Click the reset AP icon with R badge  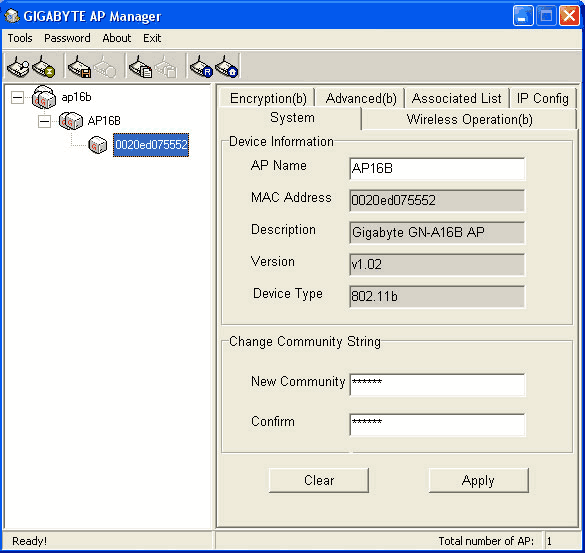click(x=201, y=67)
